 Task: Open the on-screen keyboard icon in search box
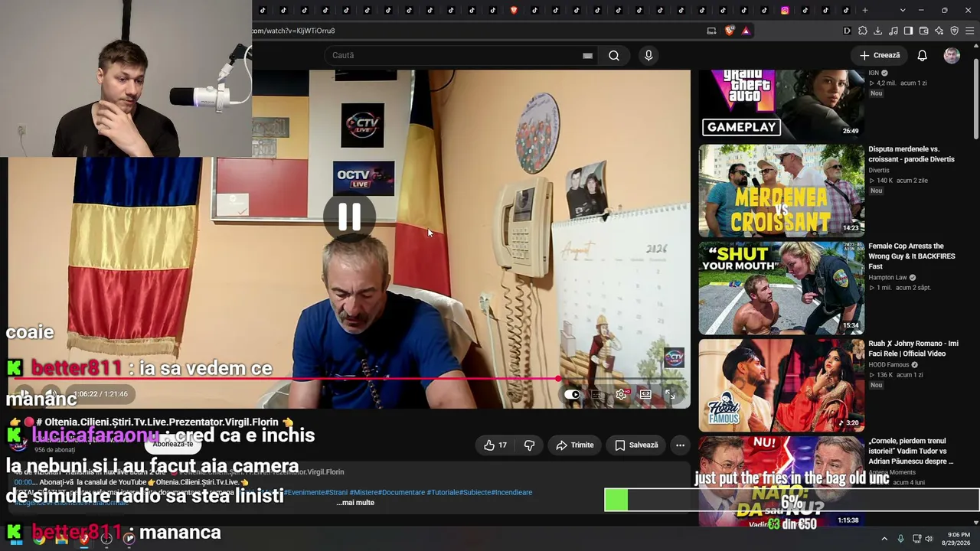coord(587,55)
